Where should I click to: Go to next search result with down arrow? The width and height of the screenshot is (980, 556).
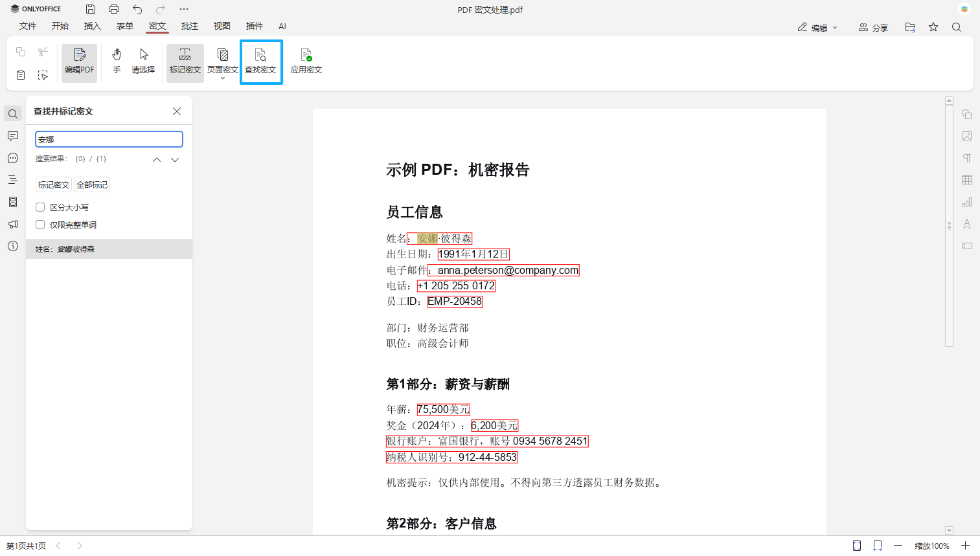point(174,159)
